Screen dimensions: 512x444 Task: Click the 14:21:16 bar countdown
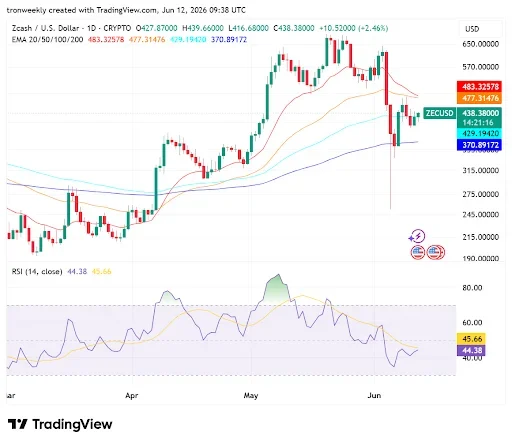pyautogui.click(x=479, y=123)
